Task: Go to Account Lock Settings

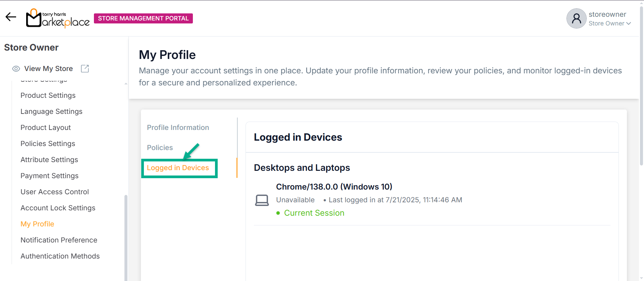Action: pyautogui.click(x=58, y=208)
